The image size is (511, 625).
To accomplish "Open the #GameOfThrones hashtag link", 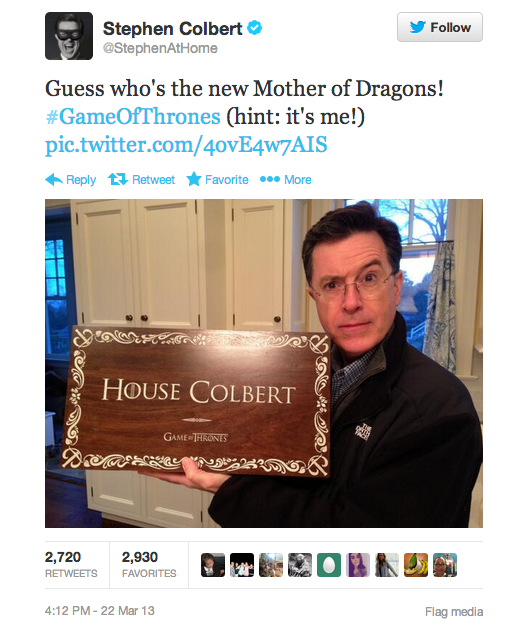I will 133,116.
